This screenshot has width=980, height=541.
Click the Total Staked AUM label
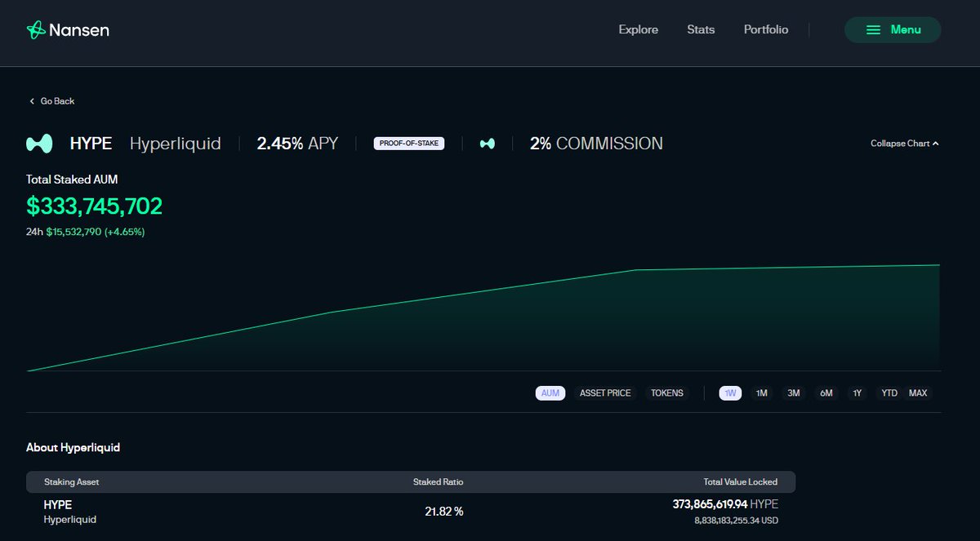(x=72, y=180)
